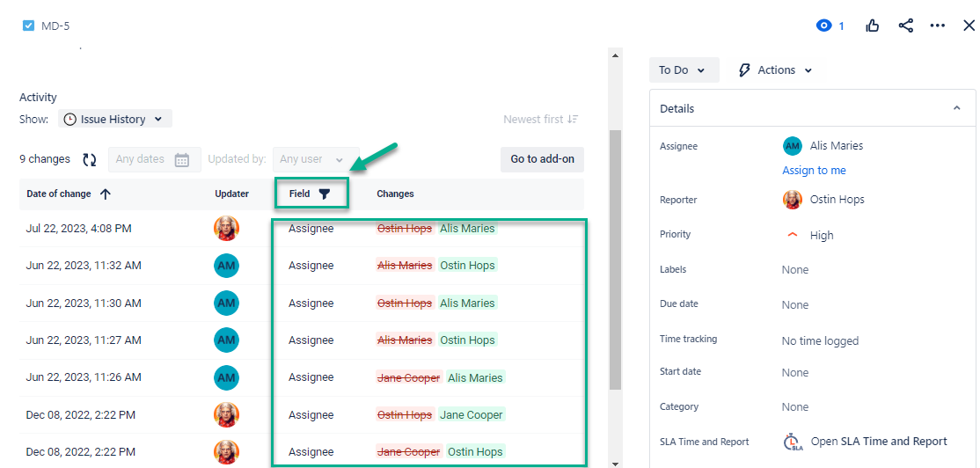980x468 pixels.
Task: Open the Any dates date field
Action: [155, 159]
